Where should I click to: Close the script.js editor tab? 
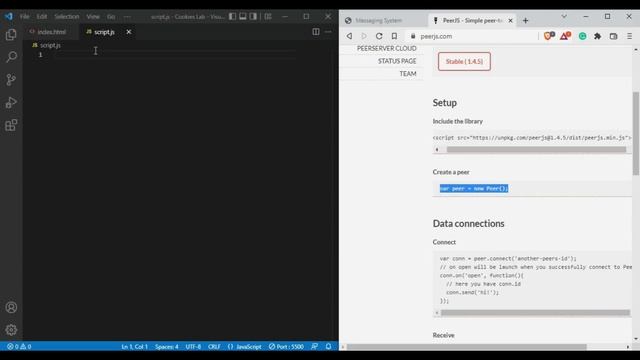[x=129, y=32]
